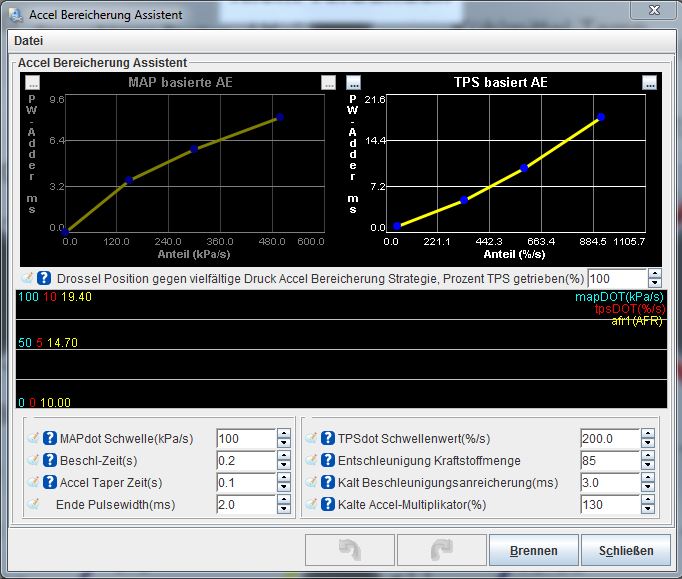Viewport: 682px width, 579px height.
Task: Click the undo arrow button
Action: [349, 551]
